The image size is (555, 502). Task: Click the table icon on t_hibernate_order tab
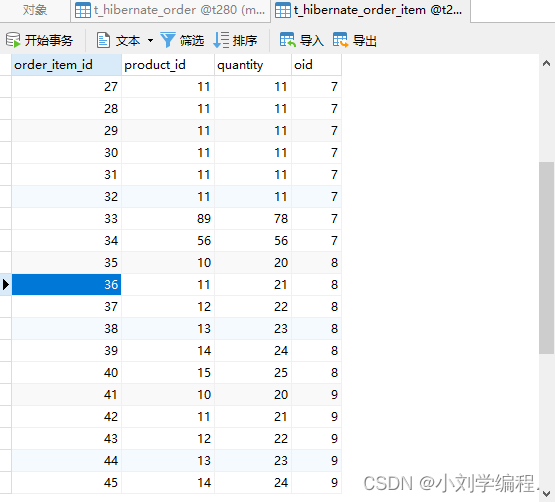83,10
